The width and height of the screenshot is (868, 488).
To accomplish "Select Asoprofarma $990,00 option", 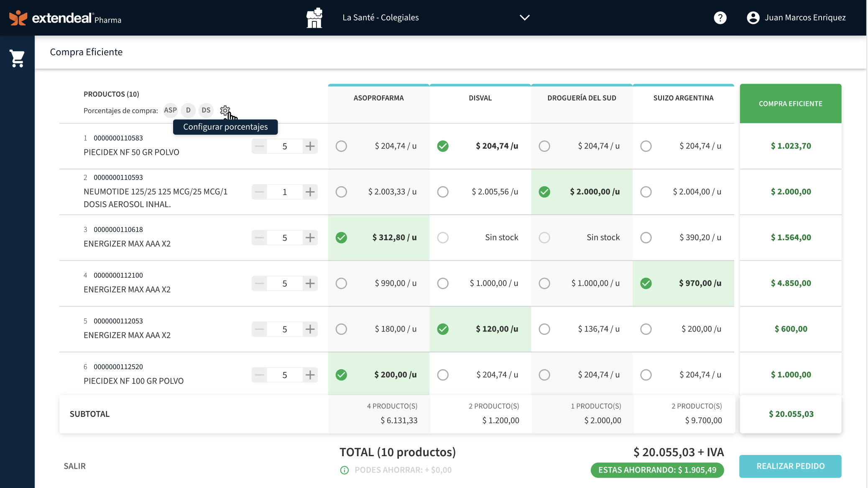I will click(341, 283).
